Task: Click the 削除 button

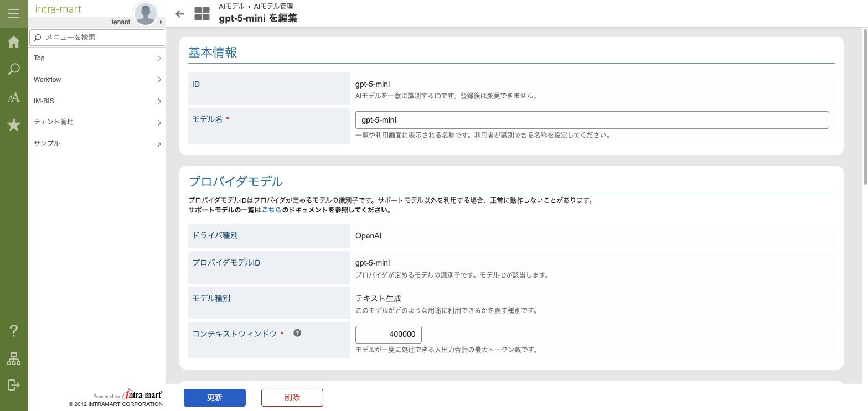Action: pyautogui.click(x=292, y=398)
